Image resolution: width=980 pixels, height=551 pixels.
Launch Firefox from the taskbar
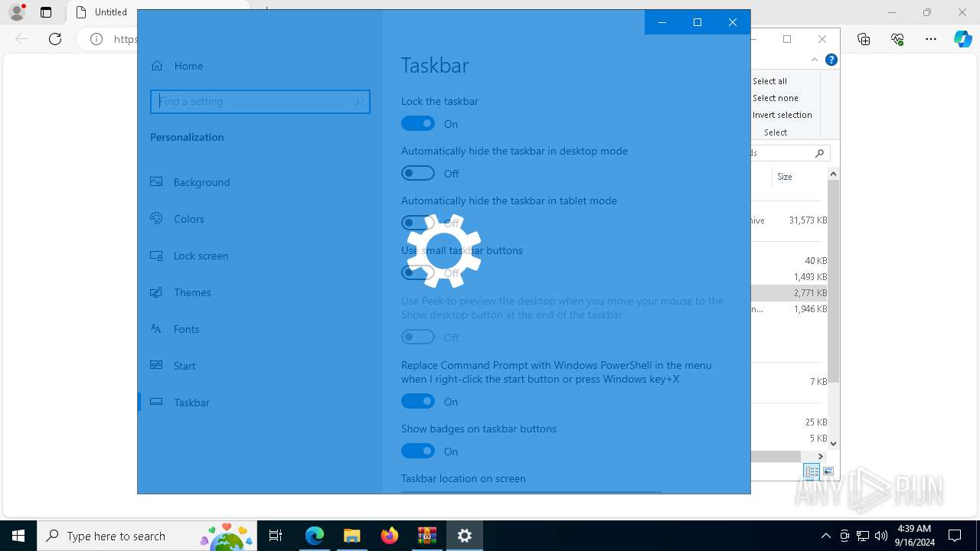tap(389, 536)
